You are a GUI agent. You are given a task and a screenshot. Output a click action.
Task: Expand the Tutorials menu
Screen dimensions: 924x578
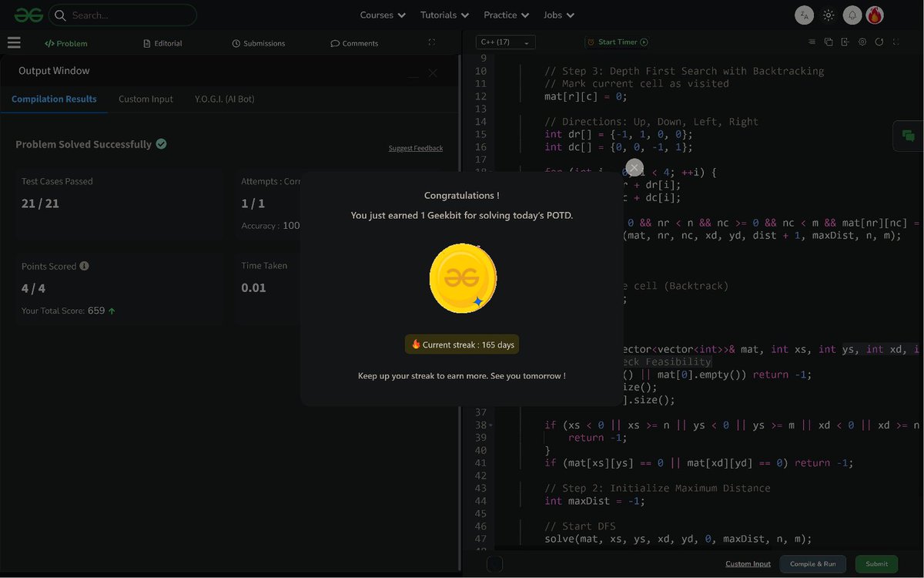tap(444, 15)
